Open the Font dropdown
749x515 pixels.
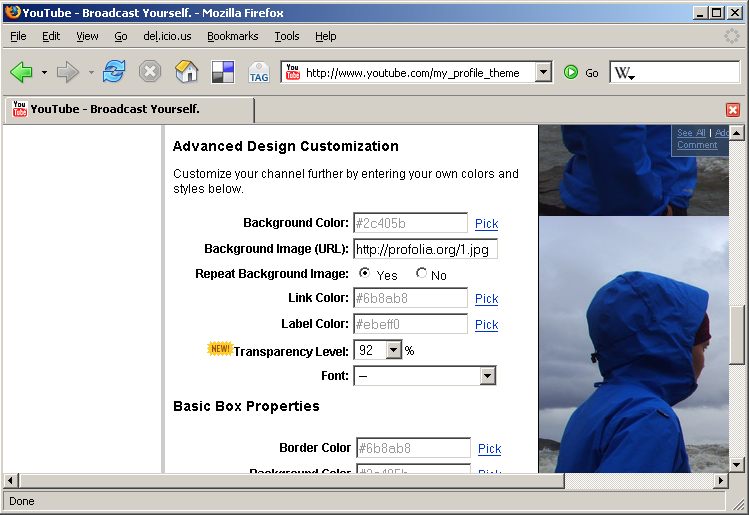point(487,376)
